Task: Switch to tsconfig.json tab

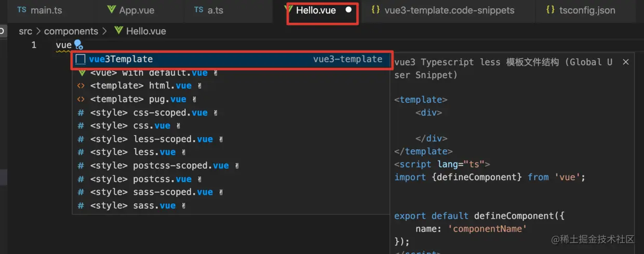Action: (x=581, y=10)
